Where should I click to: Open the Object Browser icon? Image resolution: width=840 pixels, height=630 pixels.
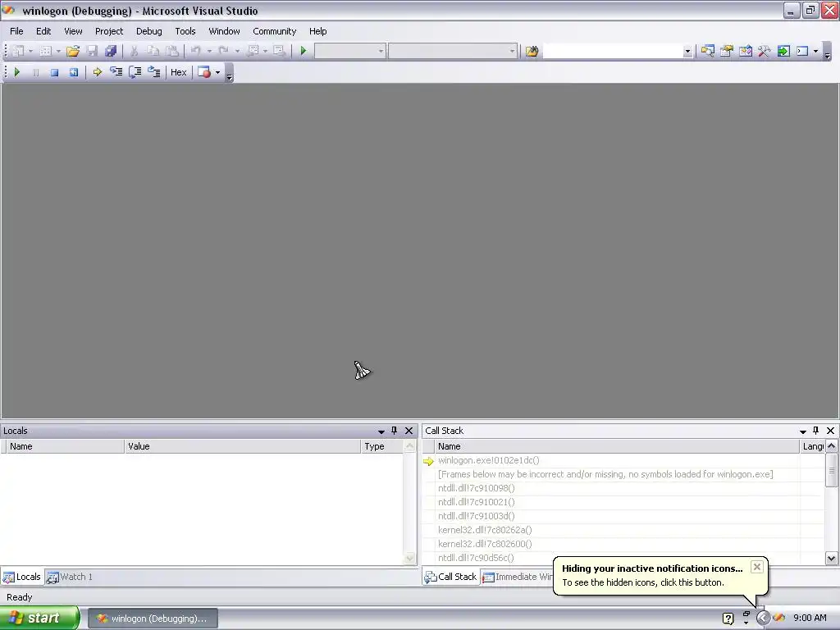point(746,51)
